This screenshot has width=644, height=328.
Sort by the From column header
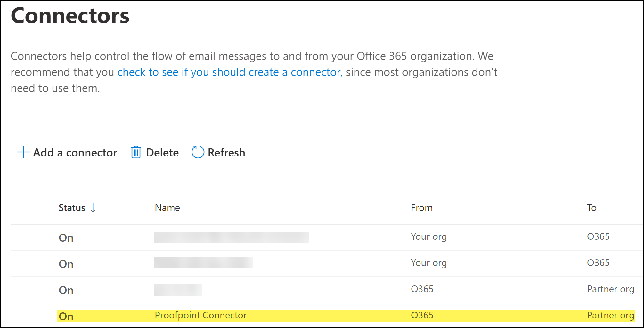[x=421, y=208]
